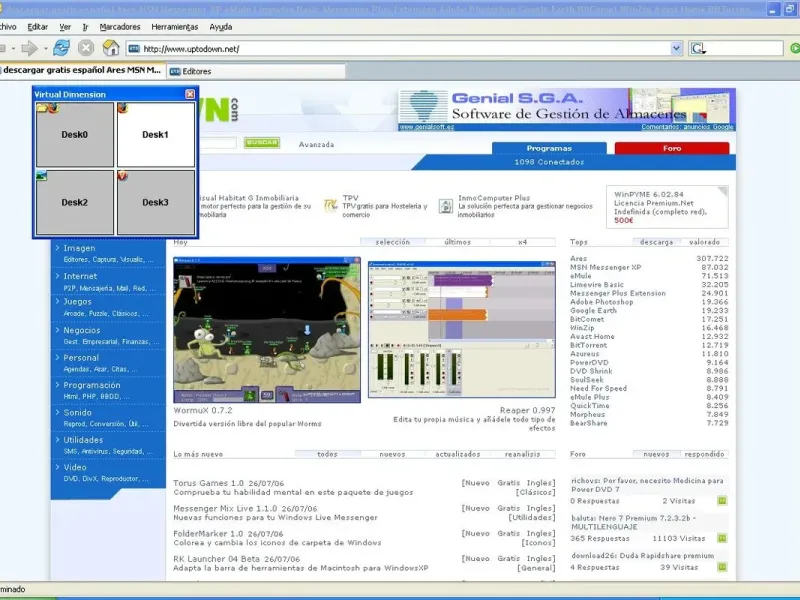The width and height of the screenshot is (800, 600).
Task: Click the Stop loading icon
Action: click(86, 48)
